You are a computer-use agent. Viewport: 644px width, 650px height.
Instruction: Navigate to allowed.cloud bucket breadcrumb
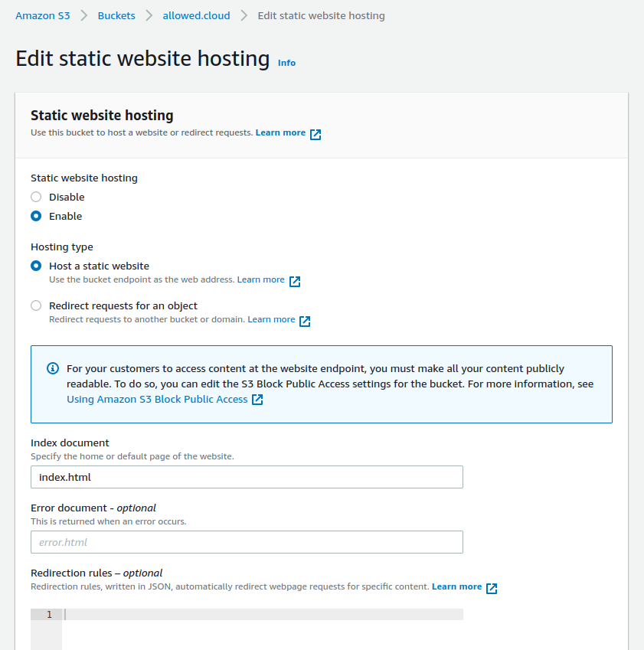point(196,15)
